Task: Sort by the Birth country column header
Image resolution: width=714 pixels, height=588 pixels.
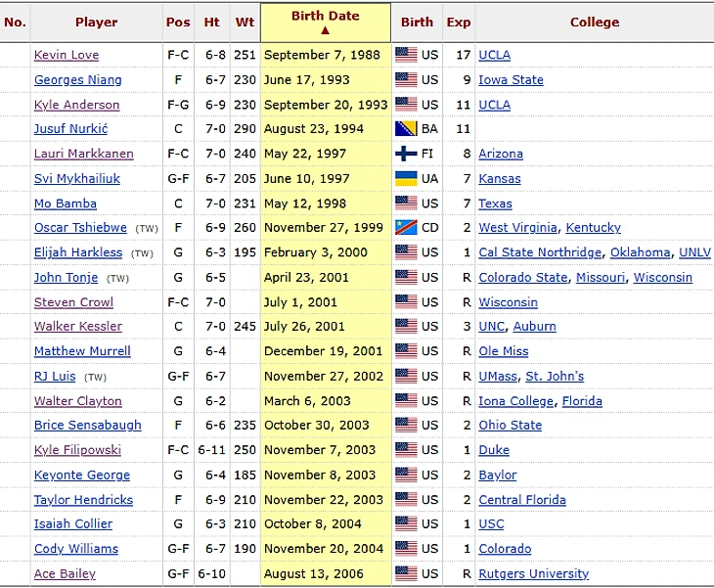Action: [x=417, y=23]
